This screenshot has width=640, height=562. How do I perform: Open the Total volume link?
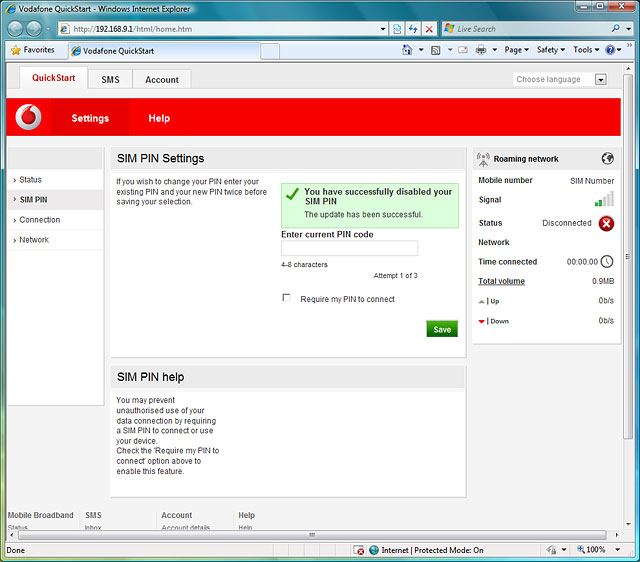pos(501,281)
